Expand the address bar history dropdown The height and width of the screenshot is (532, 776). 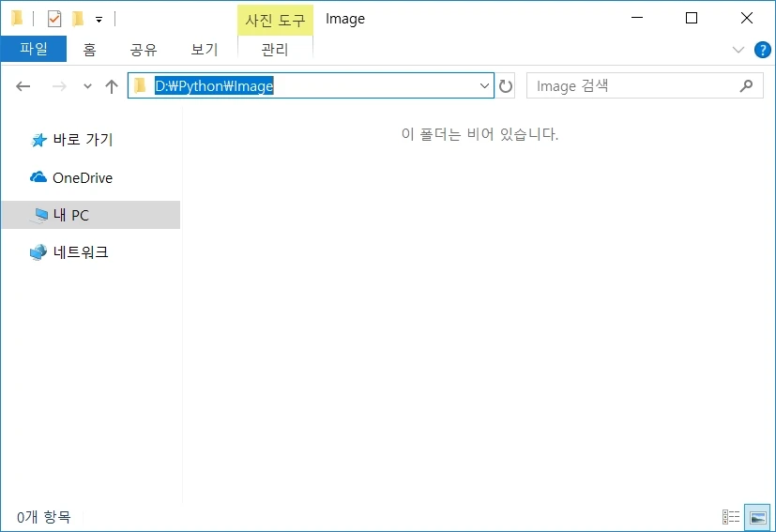(x=485, y=86)
